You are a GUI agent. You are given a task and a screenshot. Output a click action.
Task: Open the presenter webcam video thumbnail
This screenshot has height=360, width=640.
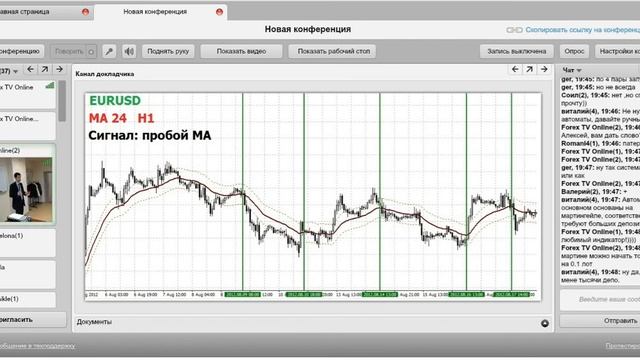pos(26,190)
